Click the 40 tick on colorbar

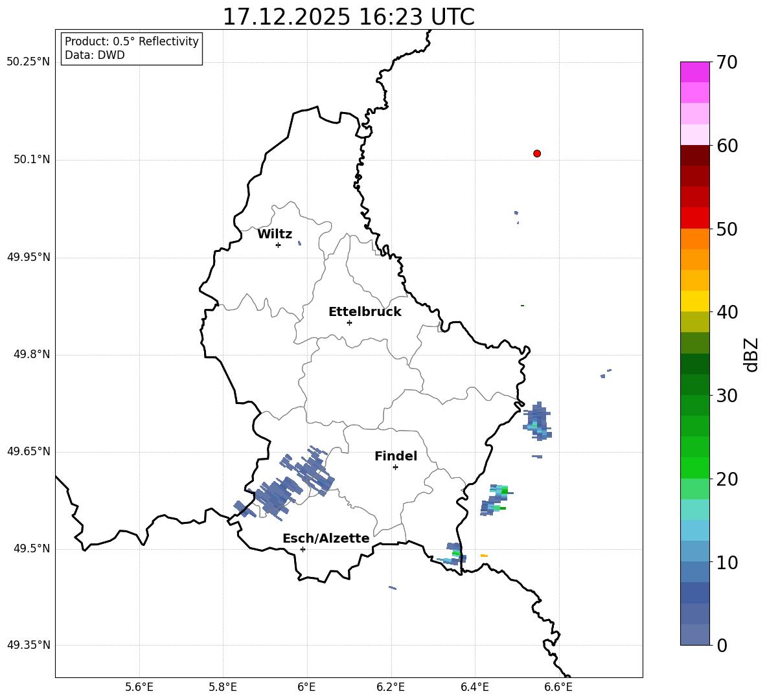(x=727, y=312)
